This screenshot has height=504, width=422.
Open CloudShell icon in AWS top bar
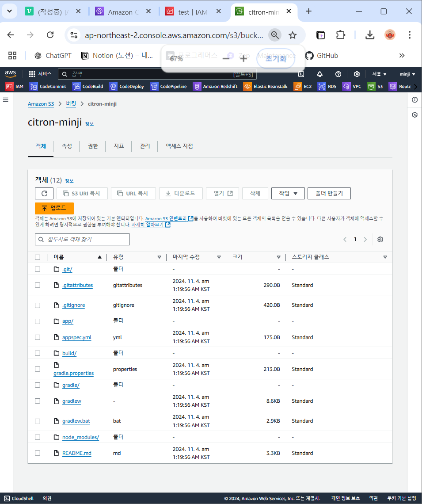click(x=301, y=74)
